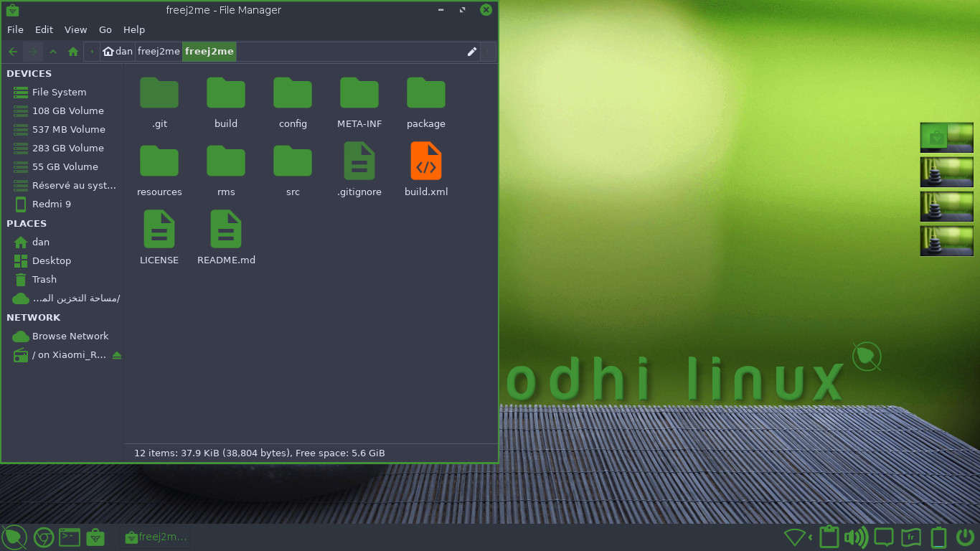Open the Réservé au syst... volume
This screenshot has height=551, width=980.
point(63,185)
